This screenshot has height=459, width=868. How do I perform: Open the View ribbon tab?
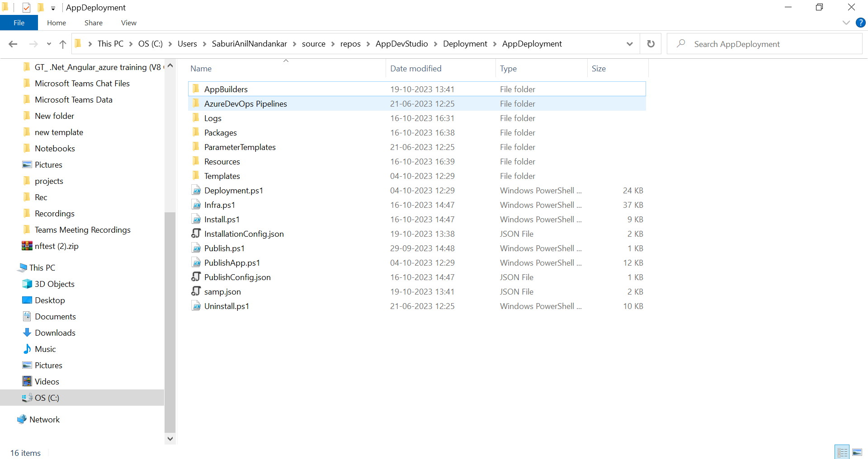[x=129, y=23]
